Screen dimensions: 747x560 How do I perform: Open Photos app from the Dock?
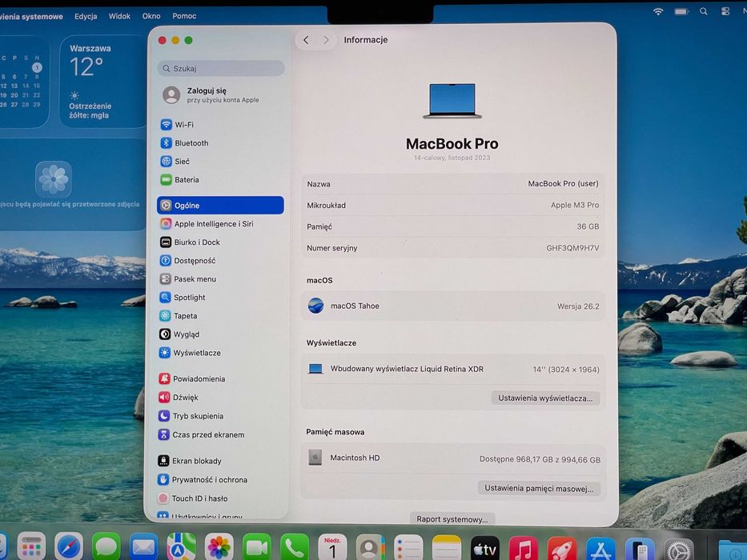tap(219, 547)
